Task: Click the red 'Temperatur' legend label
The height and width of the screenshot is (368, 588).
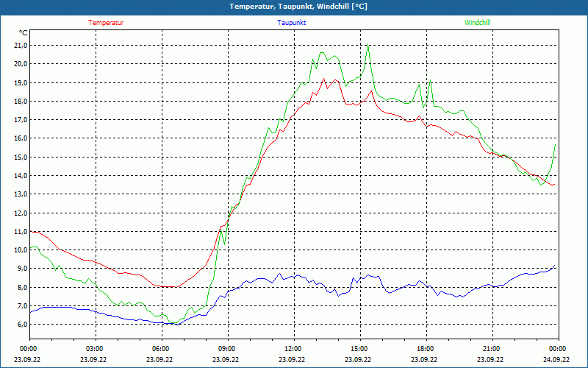Action: 106,23
